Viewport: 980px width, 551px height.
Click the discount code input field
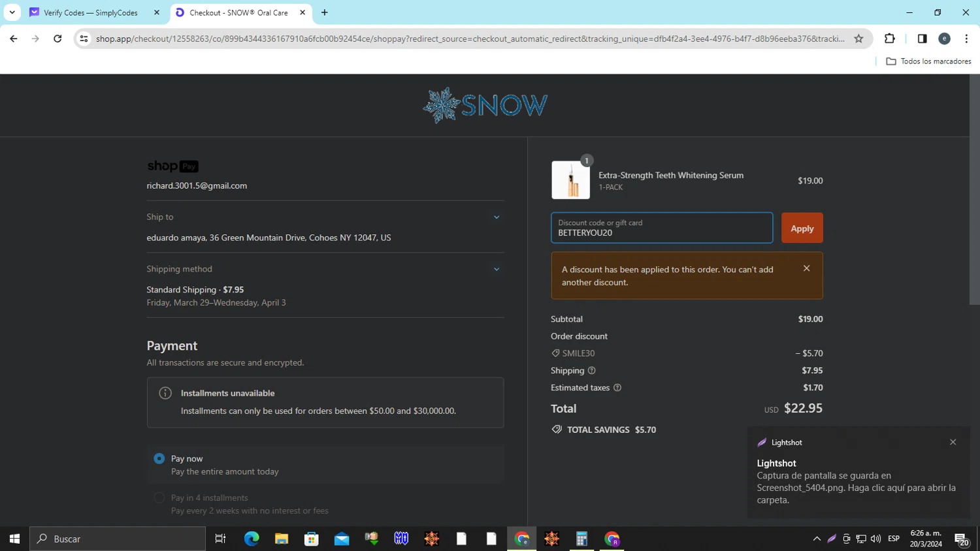[662, 228]
